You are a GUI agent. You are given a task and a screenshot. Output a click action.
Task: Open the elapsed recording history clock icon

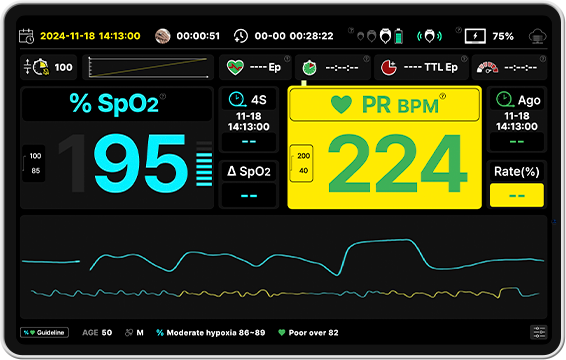(240, 36)
